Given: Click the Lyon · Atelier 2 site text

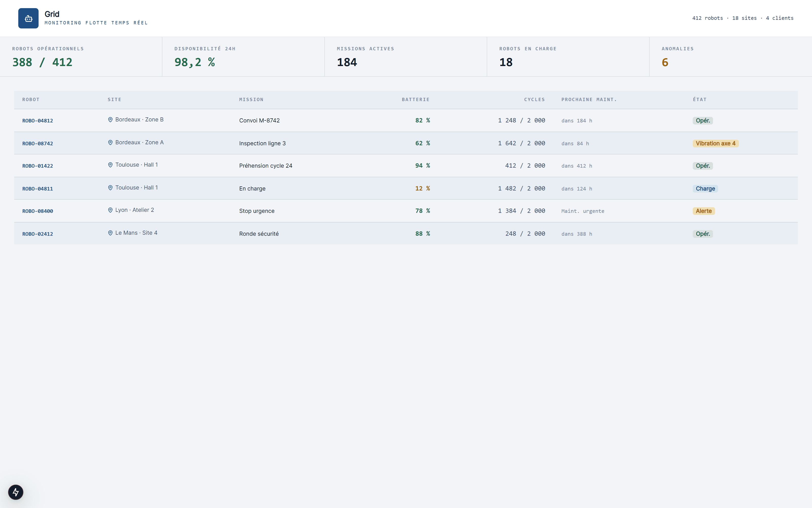Looking at the screenshot, I should point(134,210).
